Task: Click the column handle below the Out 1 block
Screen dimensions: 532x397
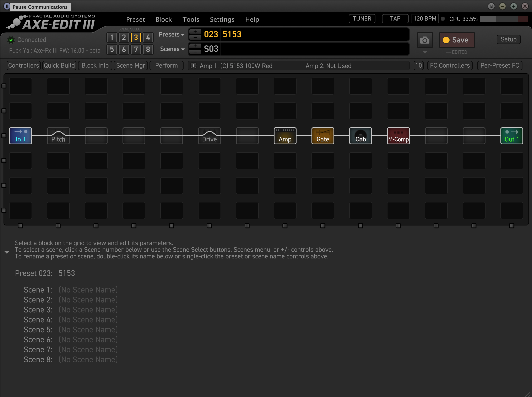Action: [x=512, y=225]
